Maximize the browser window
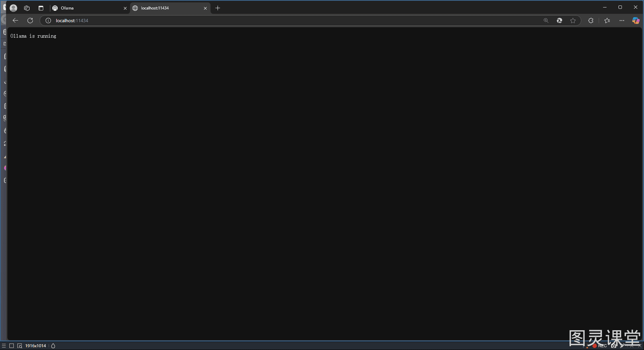The width and height of the screenshot is (644, 350). [620, 7]
